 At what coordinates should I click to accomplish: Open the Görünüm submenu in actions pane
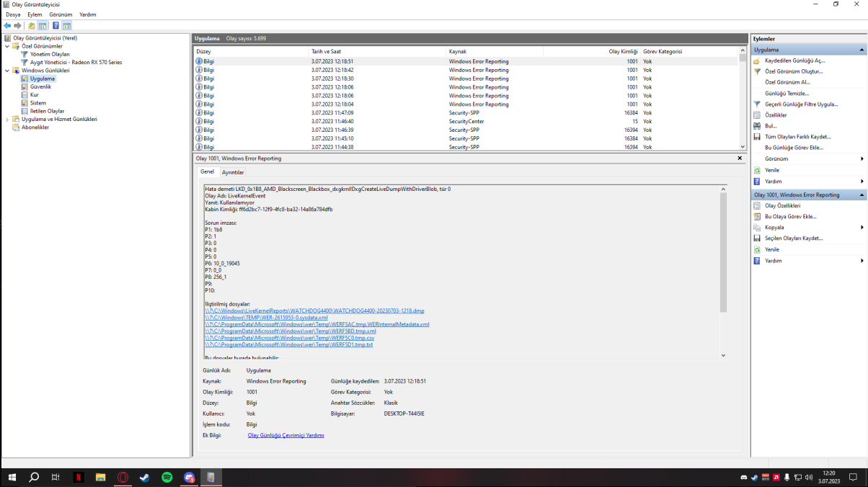coord(809,158)
